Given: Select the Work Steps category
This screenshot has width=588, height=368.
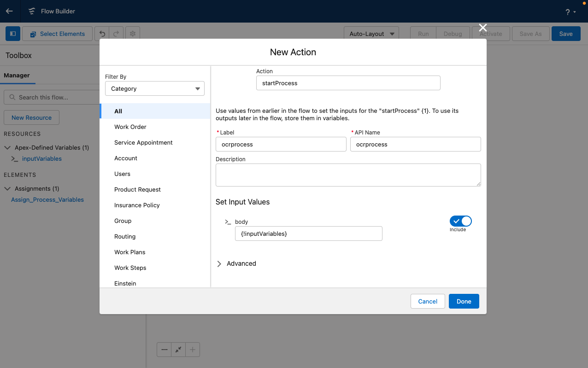Looking at the screenshot, I should point(155,268).
